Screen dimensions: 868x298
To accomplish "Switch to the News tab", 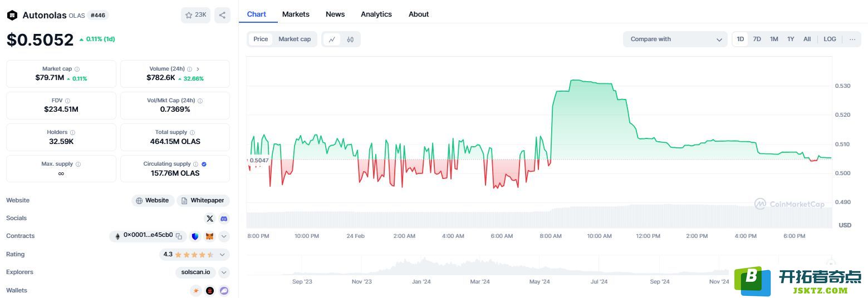I will point(335,14).
